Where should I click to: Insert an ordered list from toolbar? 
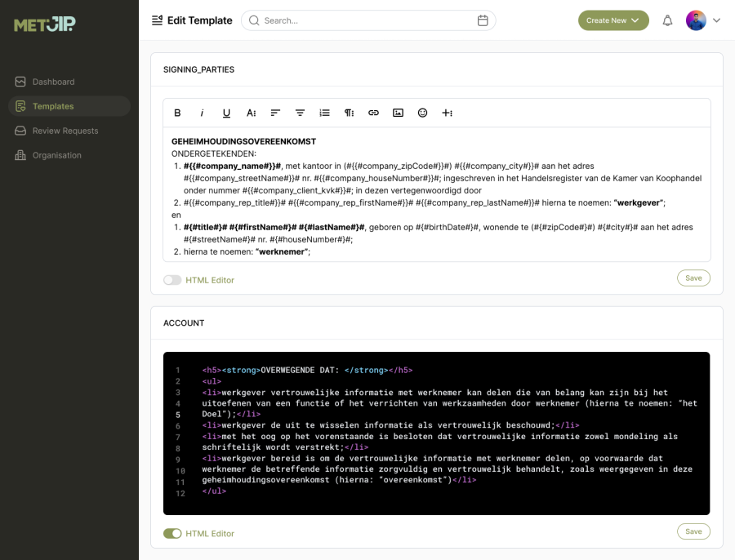tap(324, 113)
